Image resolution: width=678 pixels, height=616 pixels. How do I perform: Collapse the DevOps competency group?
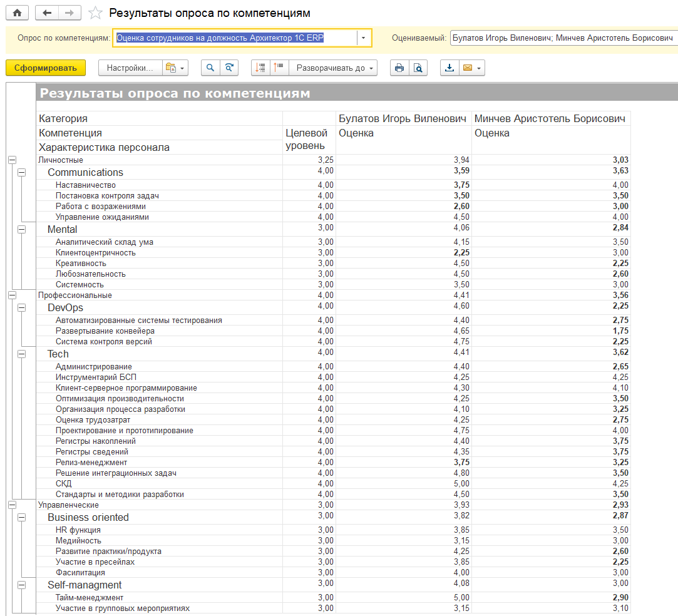click(x=22, y=308)
